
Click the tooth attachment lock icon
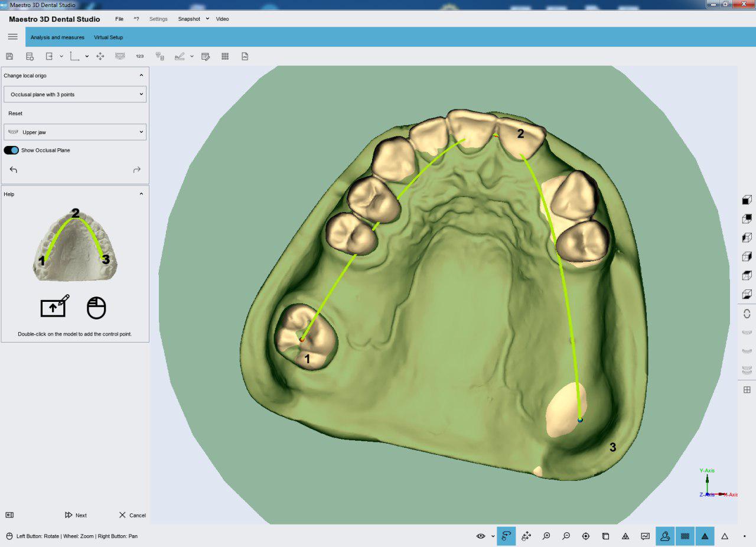tap(159, 56)
